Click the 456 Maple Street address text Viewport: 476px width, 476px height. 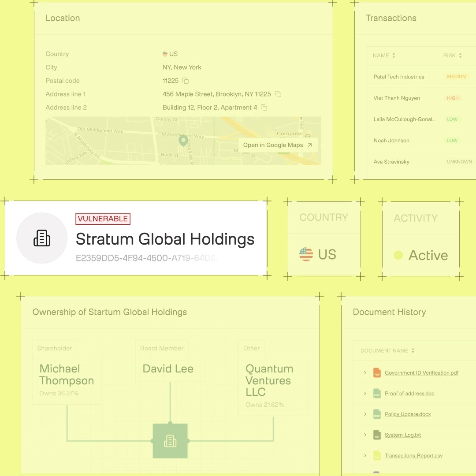[216, 94]
